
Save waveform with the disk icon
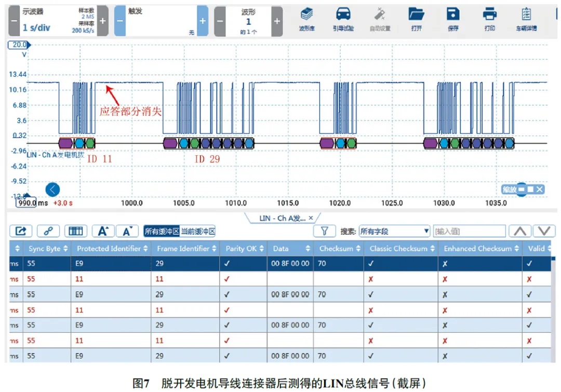(x=453, y=15)
